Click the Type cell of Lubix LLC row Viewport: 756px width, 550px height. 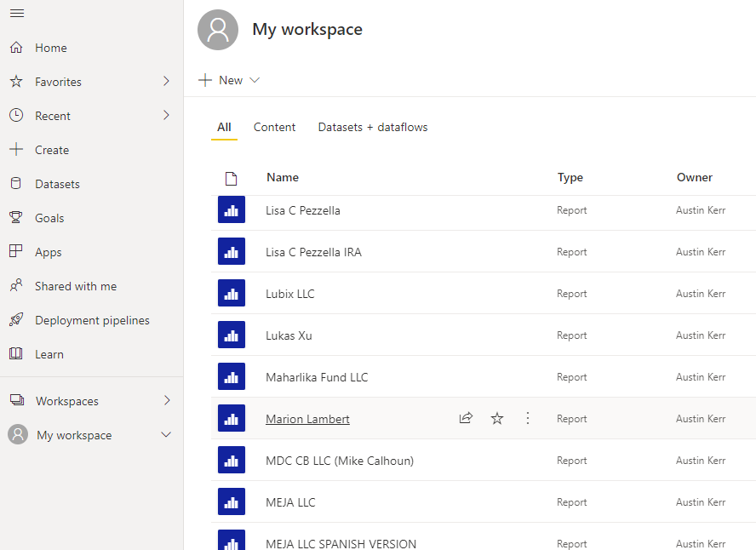pyautogui.click(x=572, y=294)
